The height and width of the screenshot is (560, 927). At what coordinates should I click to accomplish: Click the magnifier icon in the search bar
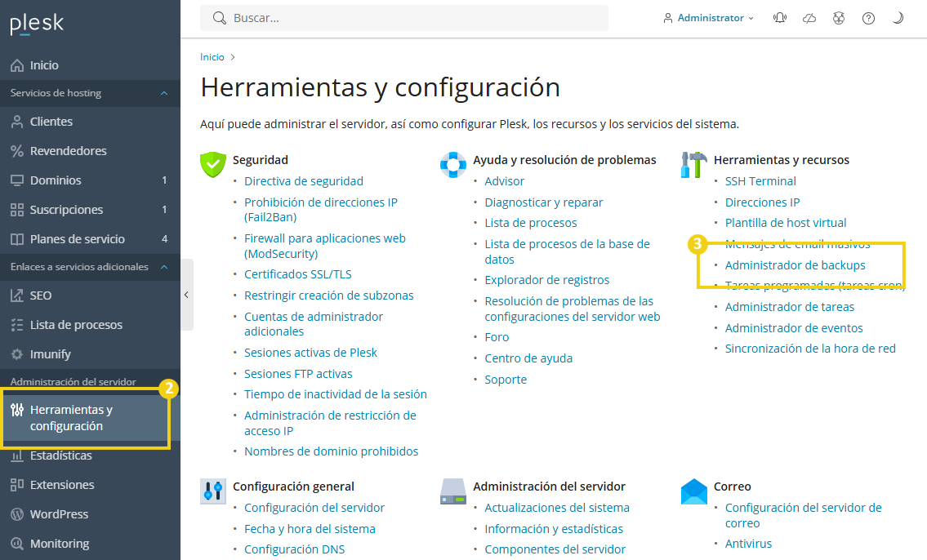[x=218, y=17]
